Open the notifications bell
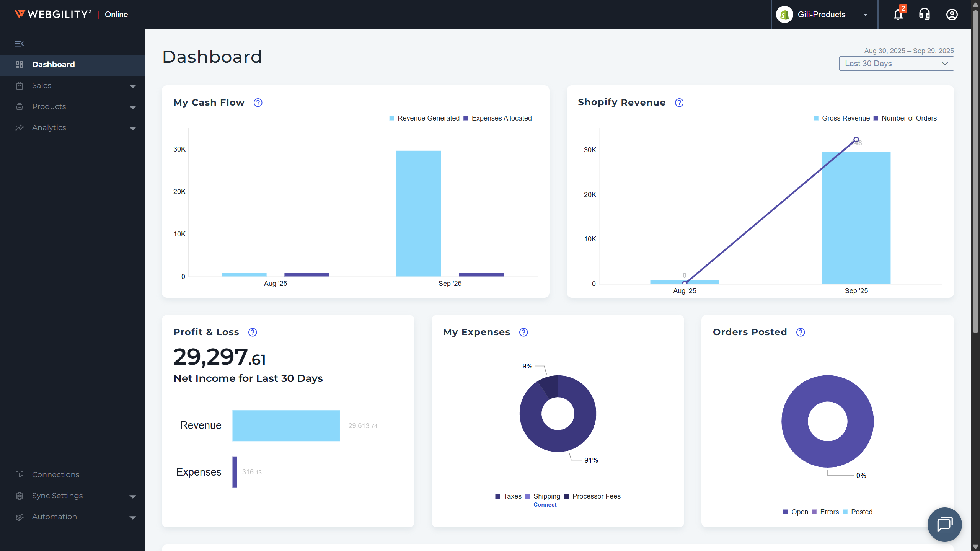The image size is (980, 551). pyautogui.click(x=898, y=15)
